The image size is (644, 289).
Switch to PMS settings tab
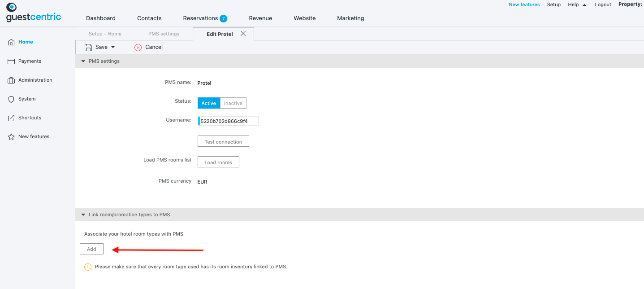click(x=164, y=34)
